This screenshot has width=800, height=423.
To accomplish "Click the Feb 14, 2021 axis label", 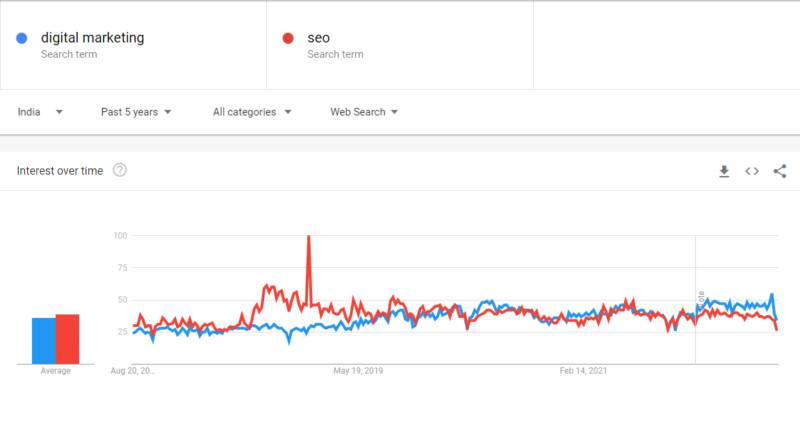I will [x=583, y=371].
